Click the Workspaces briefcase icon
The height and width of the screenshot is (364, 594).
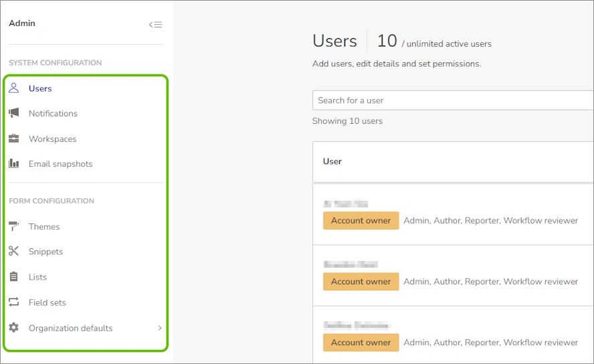coord(13,139)
